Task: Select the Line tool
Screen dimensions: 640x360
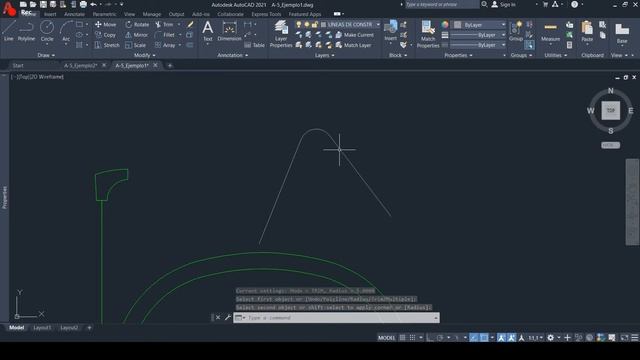Action: [x=9, y=31]
